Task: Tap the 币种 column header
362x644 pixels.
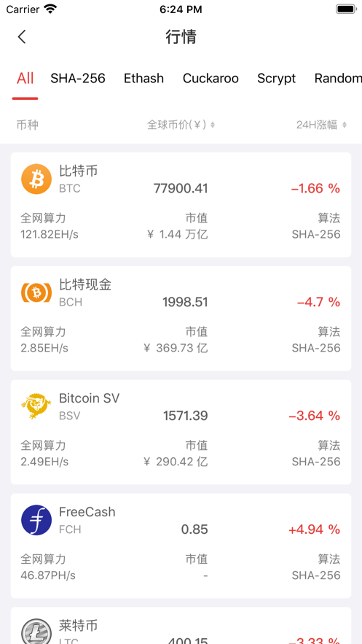Action: click(x=28, y=125)
